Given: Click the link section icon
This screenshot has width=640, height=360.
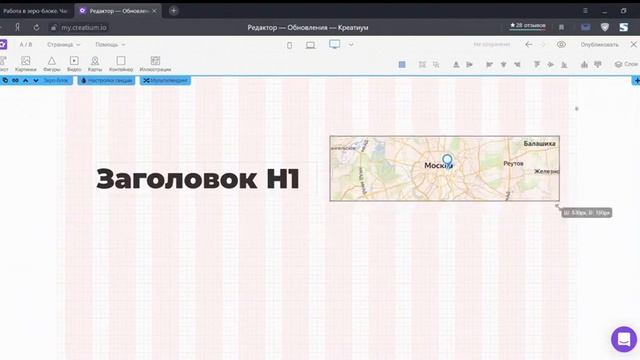Looking at the screenshot, I should (x=15, y=80).
